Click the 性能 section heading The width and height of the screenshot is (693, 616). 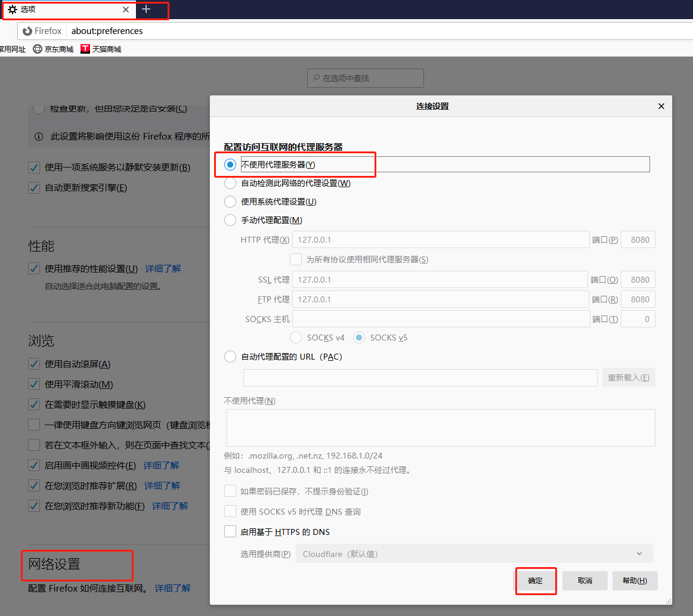tap(42, 246)
